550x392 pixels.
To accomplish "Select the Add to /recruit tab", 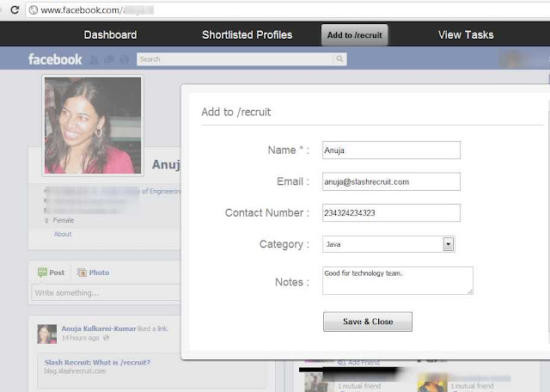I will 354,35.
